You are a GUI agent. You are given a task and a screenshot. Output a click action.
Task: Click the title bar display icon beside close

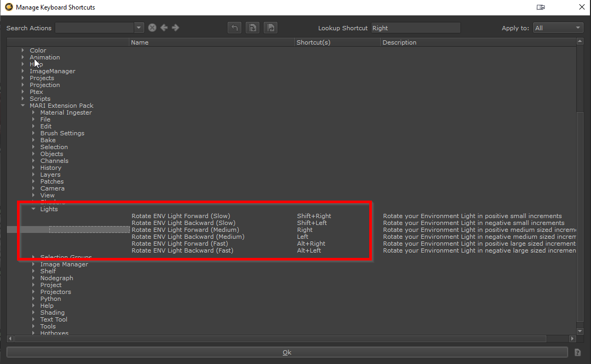(x=541, y=7)
